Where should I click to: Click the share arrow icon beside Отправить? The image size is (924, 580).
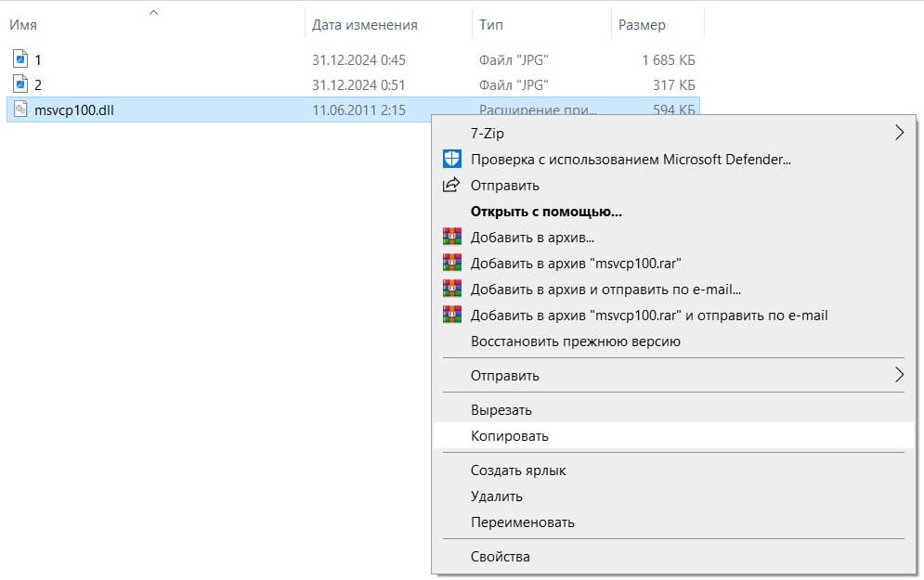[451, 185]
